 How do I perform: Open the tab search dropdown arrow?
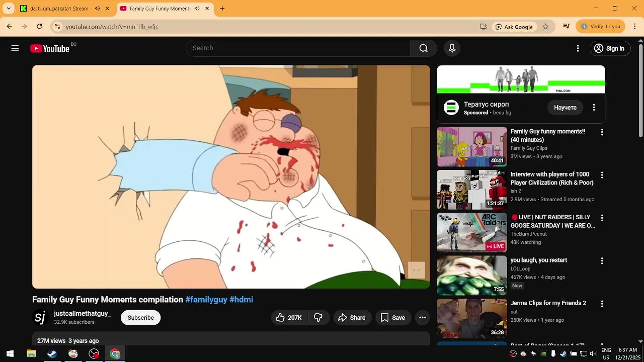9,9
